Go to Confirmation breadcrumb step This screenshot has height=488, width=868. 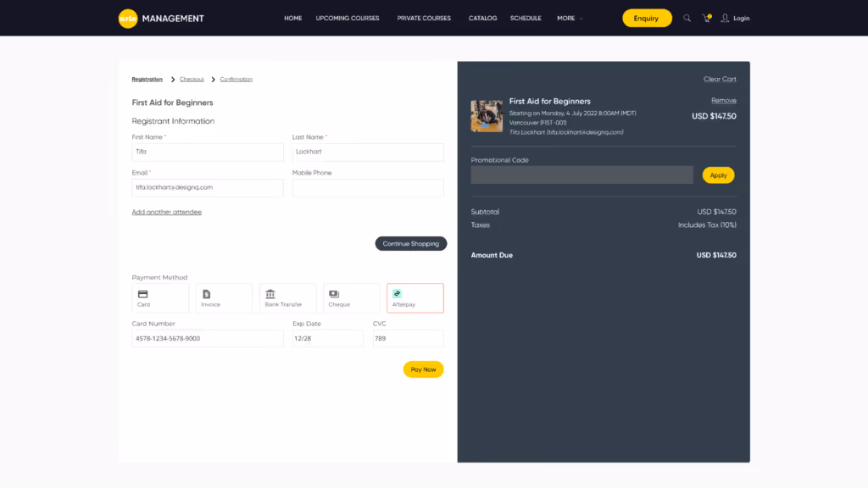click(x=236, y=79)
